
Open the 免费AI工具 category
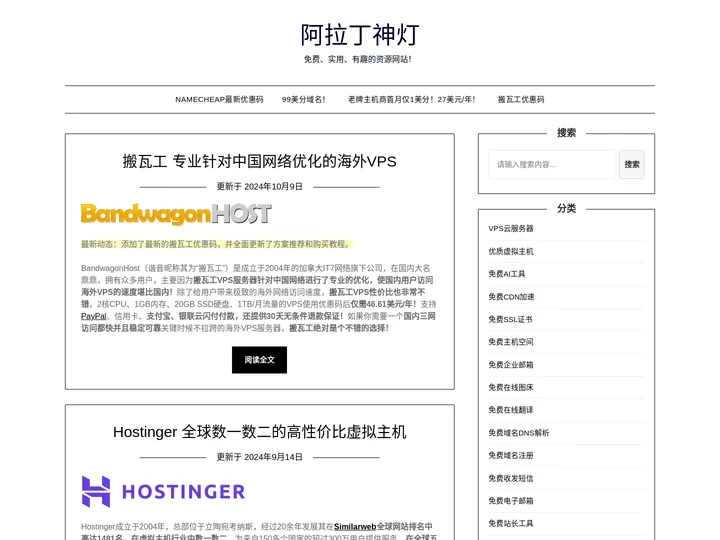tap(506, 274)
